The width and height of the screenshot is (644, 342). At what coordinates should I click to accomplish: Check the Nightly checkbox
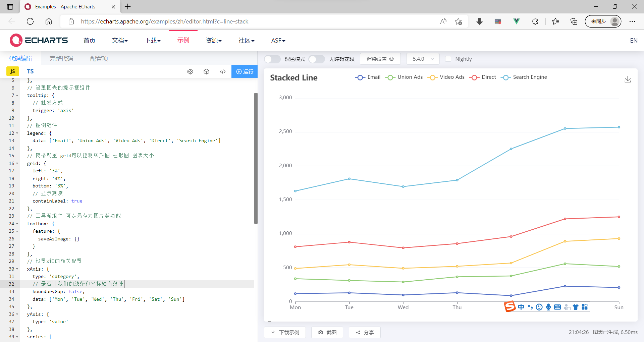pyautogui.click(x=448, y=59)
